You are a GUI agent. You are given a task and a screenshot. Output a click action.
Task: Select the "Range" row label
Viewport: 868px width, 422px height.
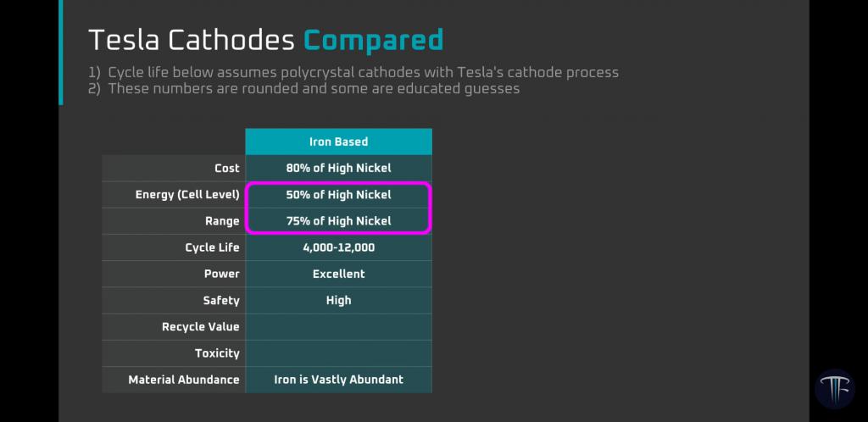(x=222, y=221)
